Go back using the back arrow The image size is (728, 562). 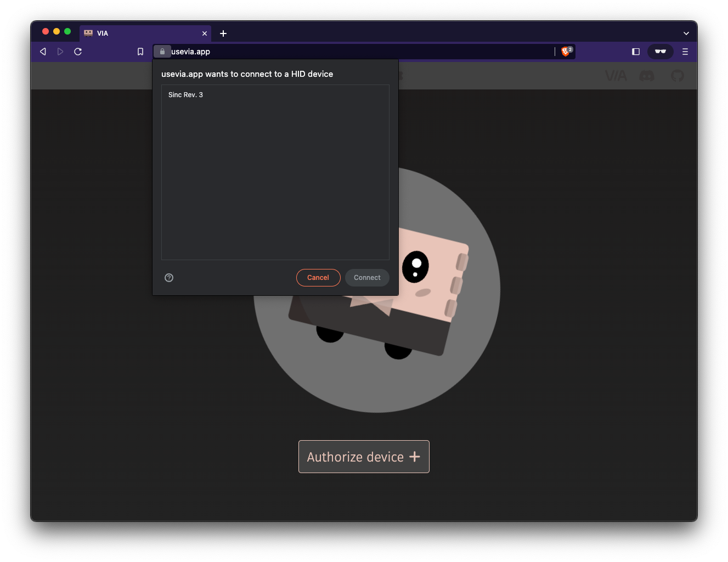[43, 52]
